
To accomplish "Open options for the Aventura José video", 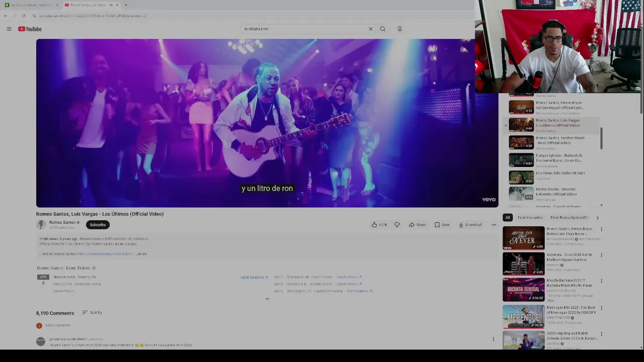I will pyautogui.click(x=601, y=255).
